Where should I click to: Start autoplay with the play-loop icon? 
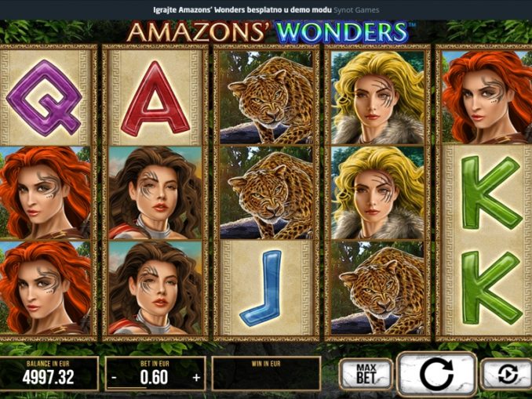tap(507, 374)
